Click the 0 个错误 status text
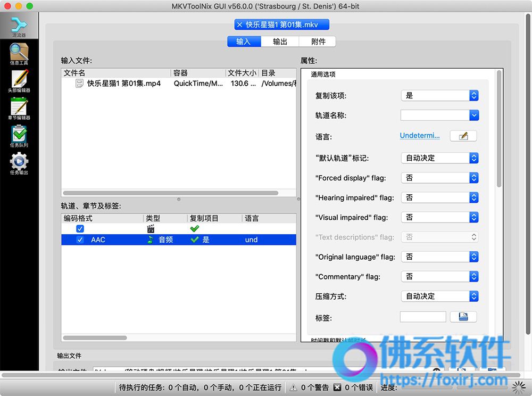 (x=359, y=387)
